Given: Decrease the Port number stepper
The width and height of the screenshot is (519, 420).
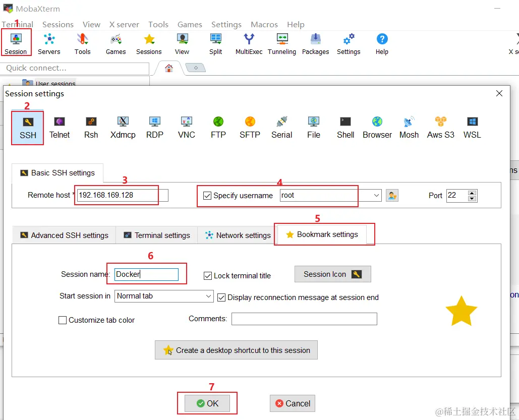Looking at the screenshot, I should [x=472, y=199].
